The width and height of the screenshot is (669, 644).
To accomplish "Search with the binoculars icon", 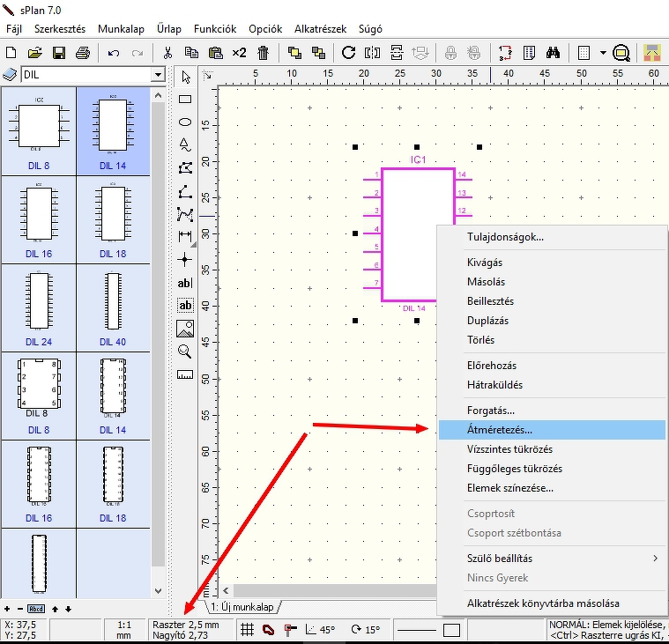I will coord(553,53).
